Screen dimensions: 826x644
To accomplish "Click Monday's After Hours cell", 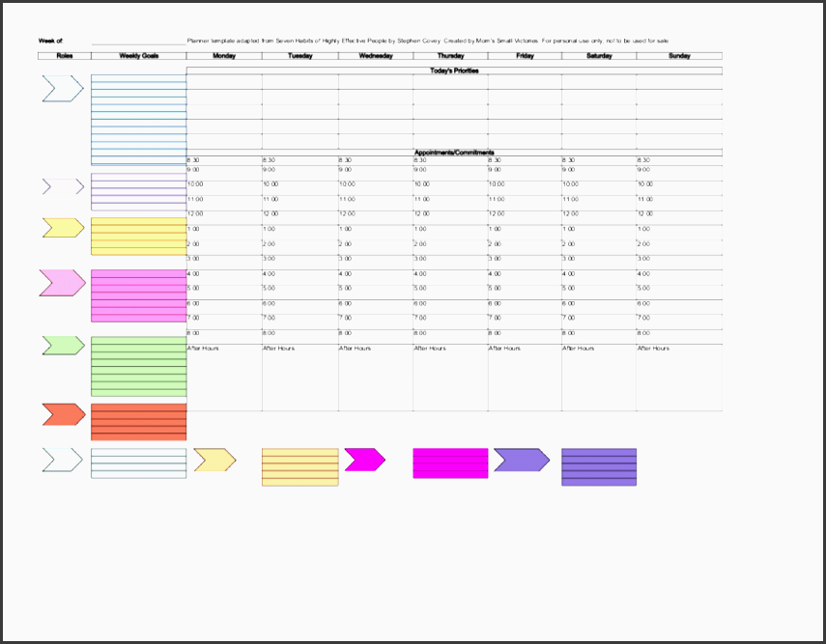I will point(224,378).
